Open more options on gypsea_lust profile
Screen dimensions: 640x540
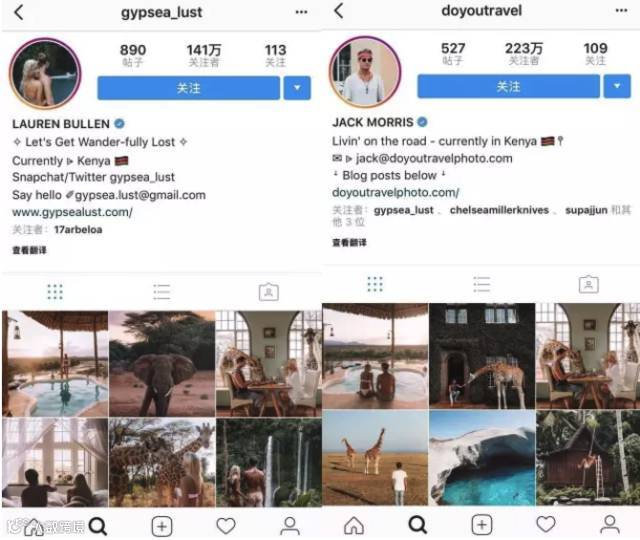tap(301, 12)
